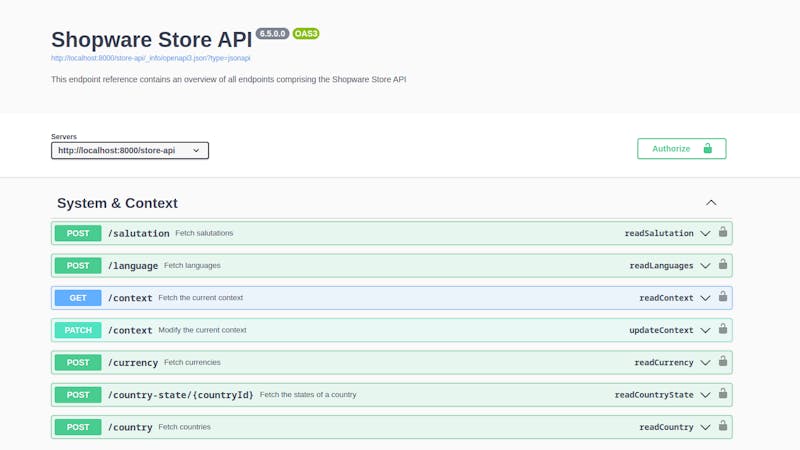Expand the readContext chevron
This screenshot has height=450, width=800.
click(x=705, y=298)
